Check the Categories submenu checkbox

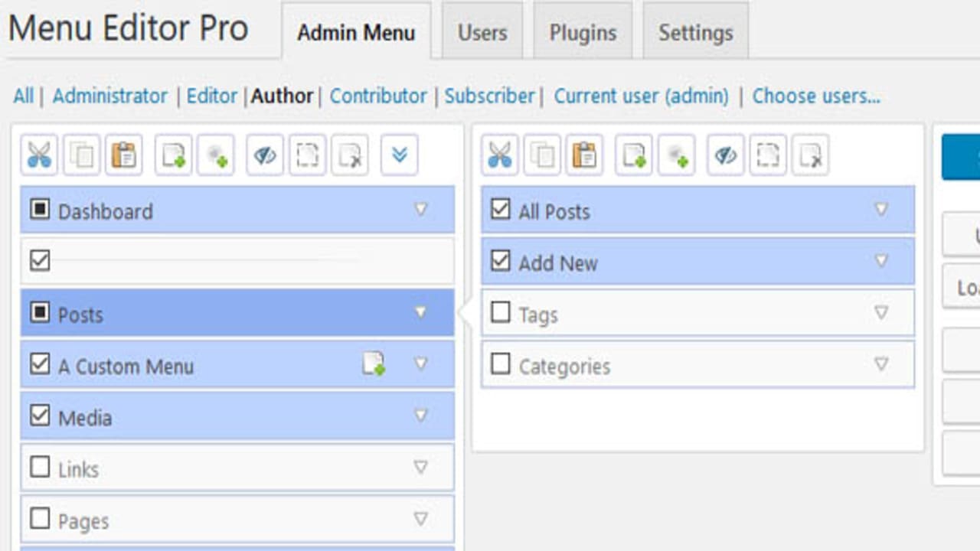click(500, 364)
